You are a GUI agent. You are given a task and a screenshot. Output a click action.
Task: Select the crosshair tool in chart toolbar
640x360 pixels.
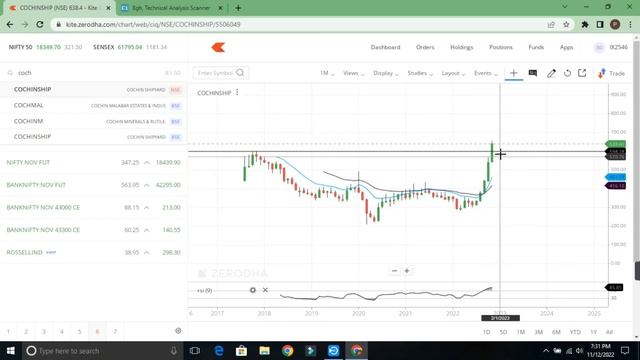point(513,73)
